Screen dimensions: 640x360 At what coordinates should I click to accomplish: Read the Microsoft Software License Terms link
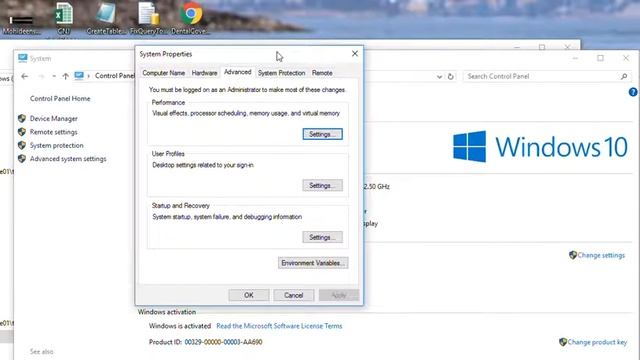[279, 326]
